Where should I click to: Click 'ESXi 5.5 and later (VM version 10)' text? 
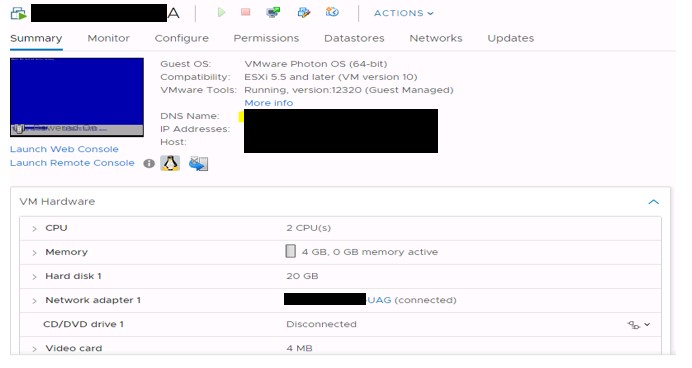pos(331,77)
